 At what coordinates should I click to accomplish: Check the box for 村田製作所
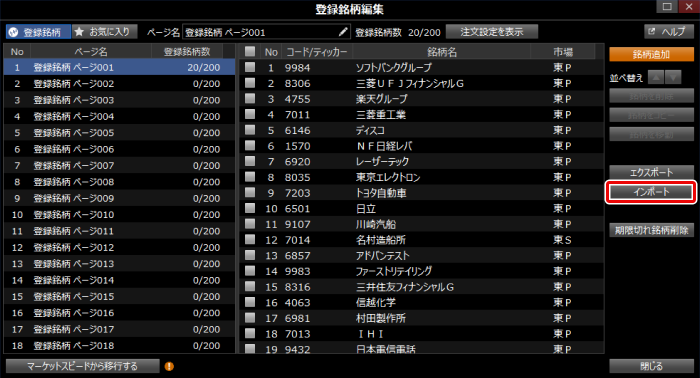[x=250, y=317]
